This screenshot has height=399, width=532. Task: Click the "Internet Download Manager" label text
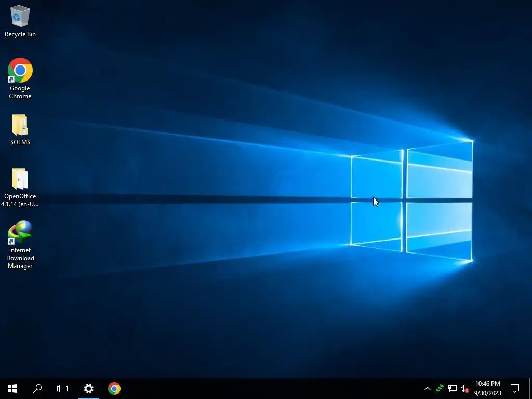(x=20, y=258)
